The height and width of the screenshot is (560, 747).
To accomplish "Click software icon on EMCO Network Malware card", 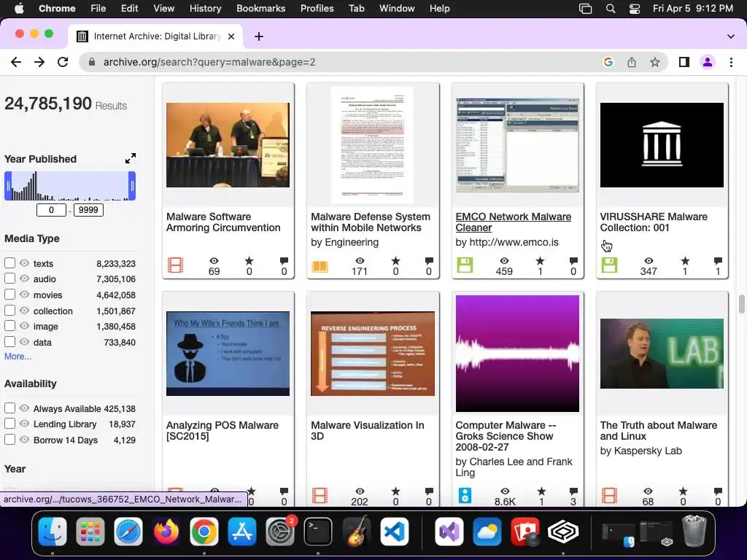I will tap(465, 265).
